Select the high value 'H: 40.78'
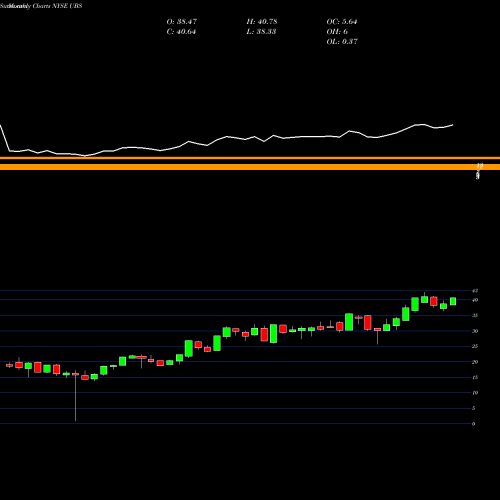Screen dimensions: 500x500 262,22
